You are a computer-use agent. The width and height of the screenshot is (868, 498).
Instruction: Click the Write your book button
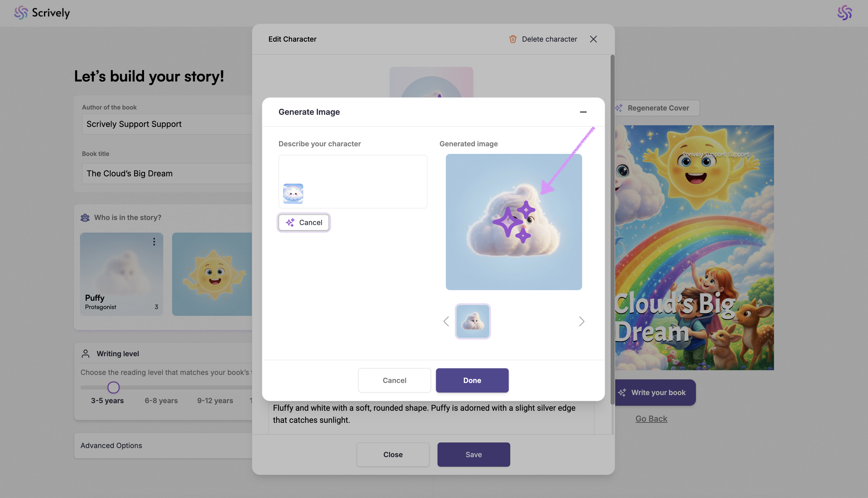coord(655,393)
